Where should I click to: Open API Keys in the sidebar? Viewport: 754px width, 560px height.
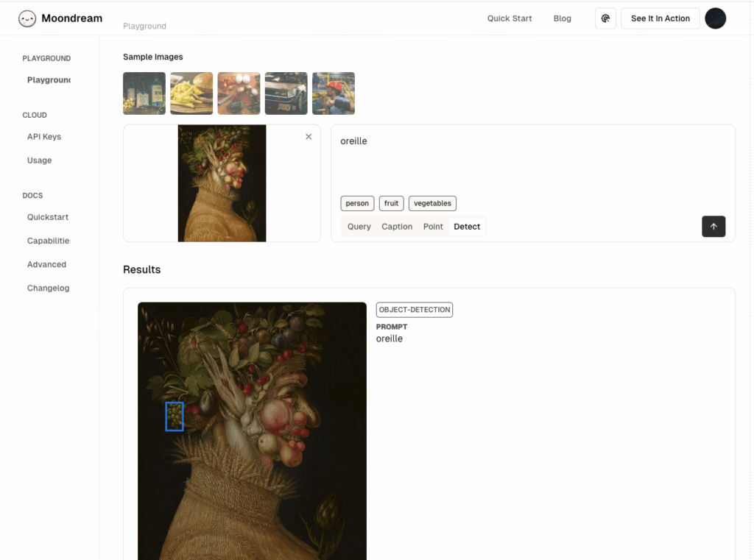(x=44, y=137)
